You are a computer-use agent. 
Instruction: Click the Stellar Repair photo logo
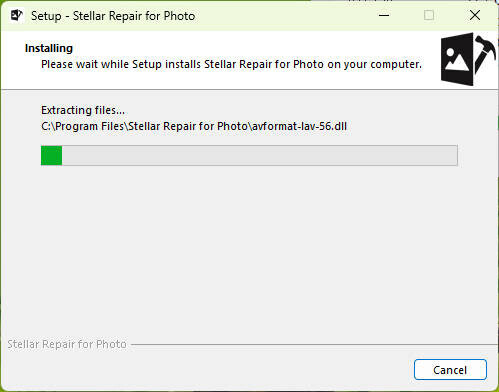click(468, 59)
